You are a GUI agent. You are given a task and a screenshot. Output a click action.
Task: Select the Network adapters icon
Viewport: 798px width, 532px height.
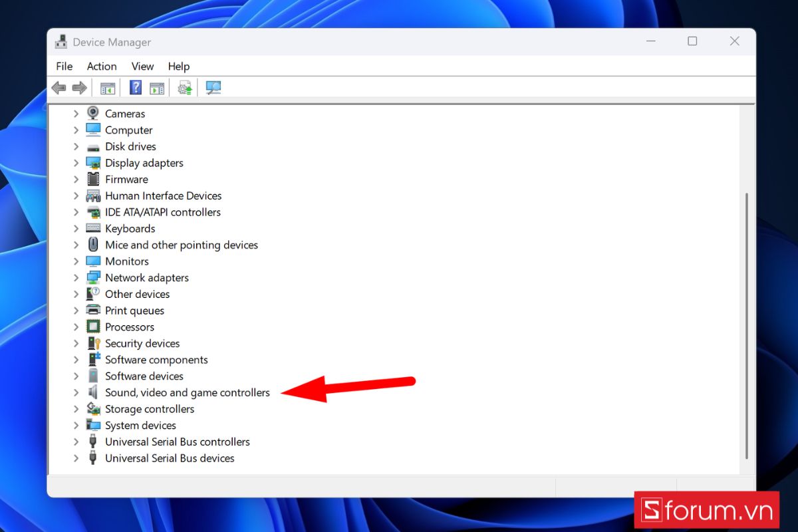tap(93, 278)
